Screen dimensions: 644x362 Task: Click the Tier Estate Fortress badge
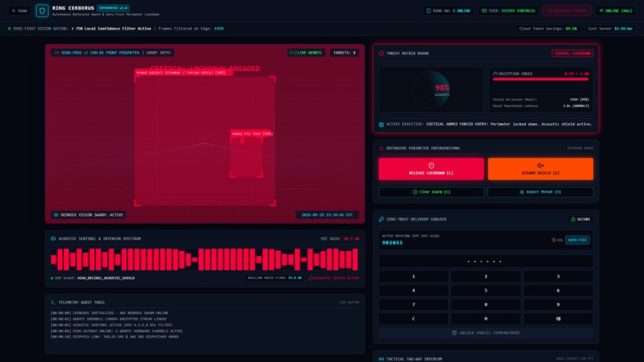(508, 10)
